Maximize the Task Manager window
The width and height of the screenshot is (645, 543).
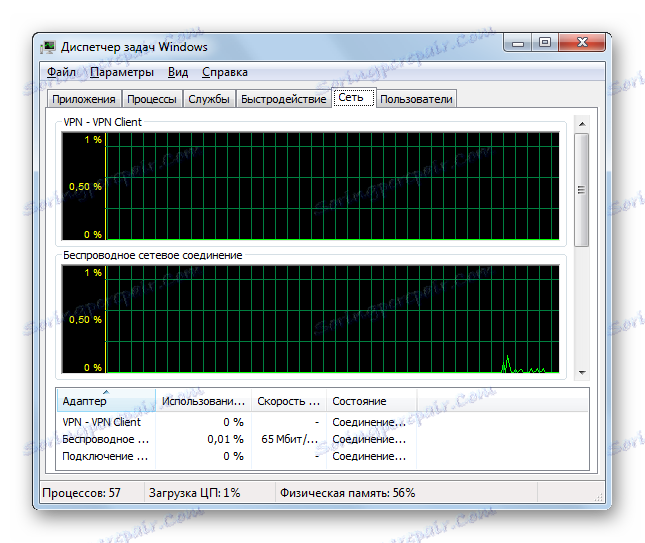[x=545, y=43]
